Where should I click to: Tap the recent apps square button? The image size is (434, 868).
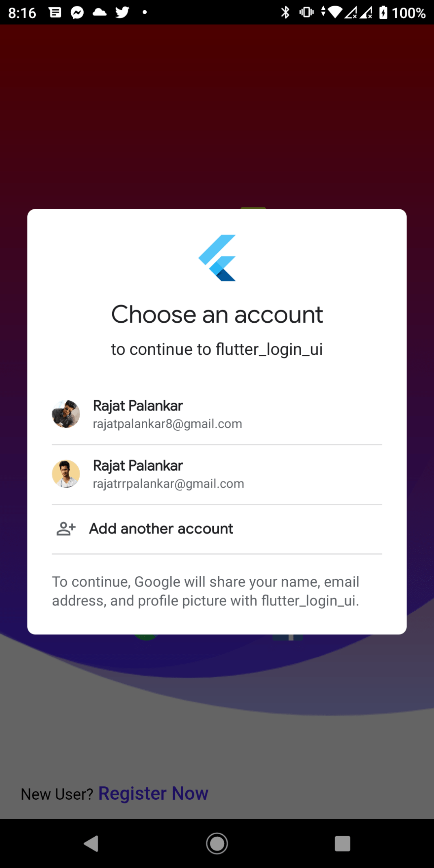pyautogui.click(x=343, y=844)
